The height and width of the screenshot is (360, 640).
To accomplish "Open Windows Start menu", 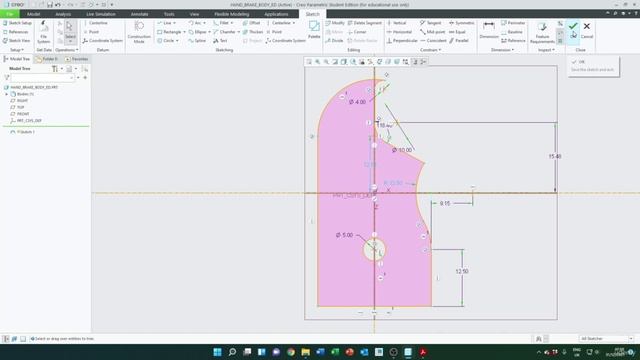I will (x=217, y=352).
